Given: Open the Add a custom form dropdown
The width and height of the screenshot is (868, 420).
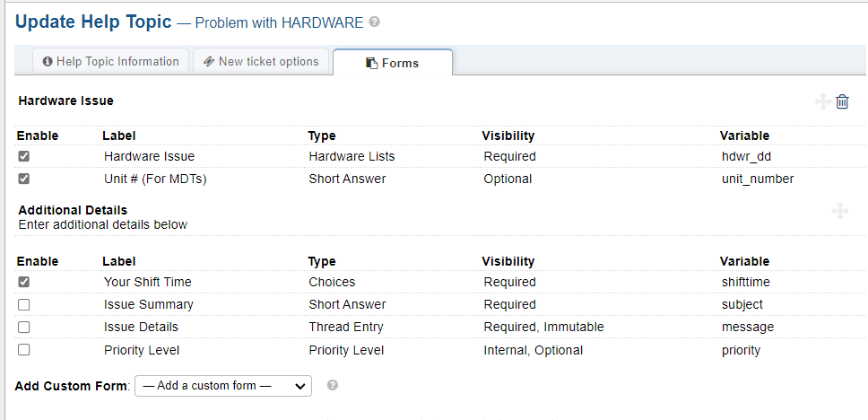Looking at the screenshot, I should pos(222,386).
